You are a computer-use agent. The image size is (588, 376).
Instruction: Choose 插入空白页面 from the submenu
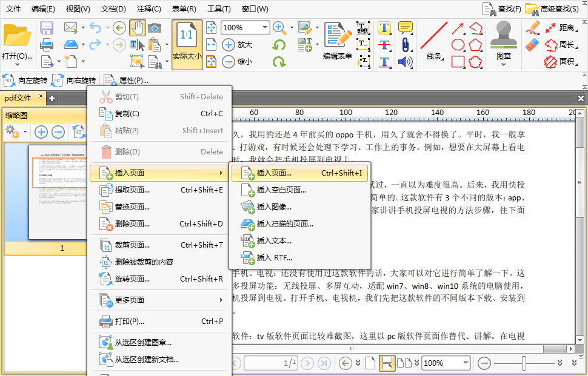(x=299, y=190)
